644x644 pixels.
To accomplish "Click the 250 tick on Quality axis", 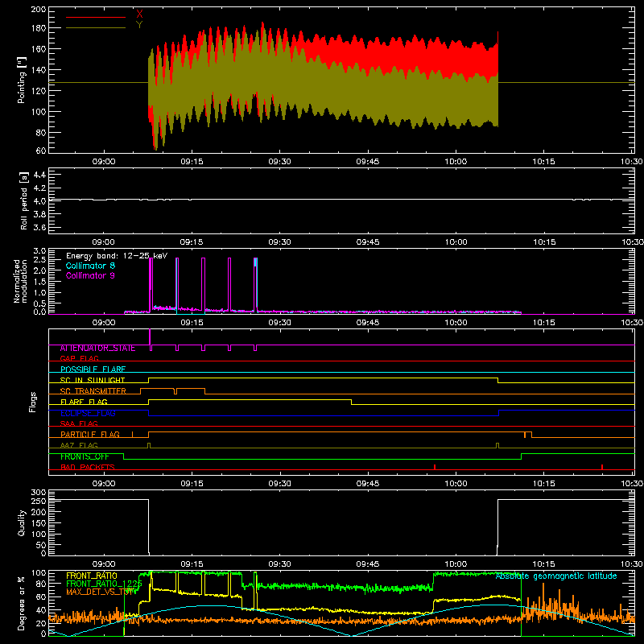I will click(x=39, y=502).
